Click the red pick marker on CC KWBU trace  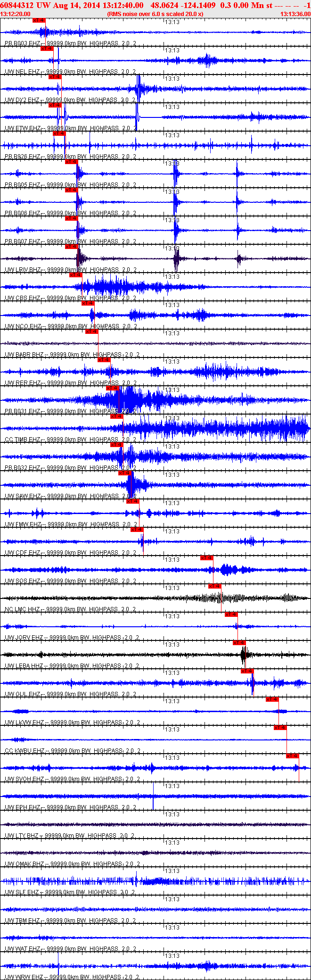(280, 728)
